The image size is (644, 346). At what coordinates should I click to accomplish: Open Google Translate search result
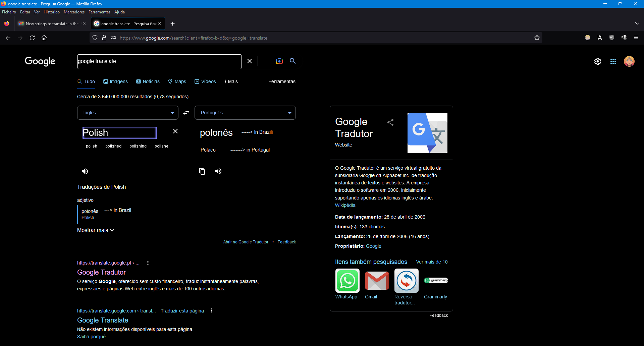[x=103, y=320]
